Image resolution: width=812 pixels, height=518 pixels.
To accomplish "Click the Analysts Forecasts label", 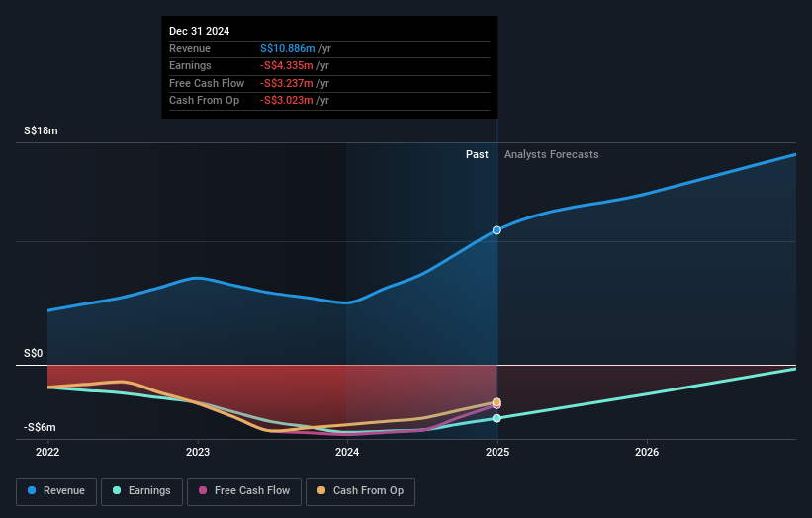I will 552,154.
